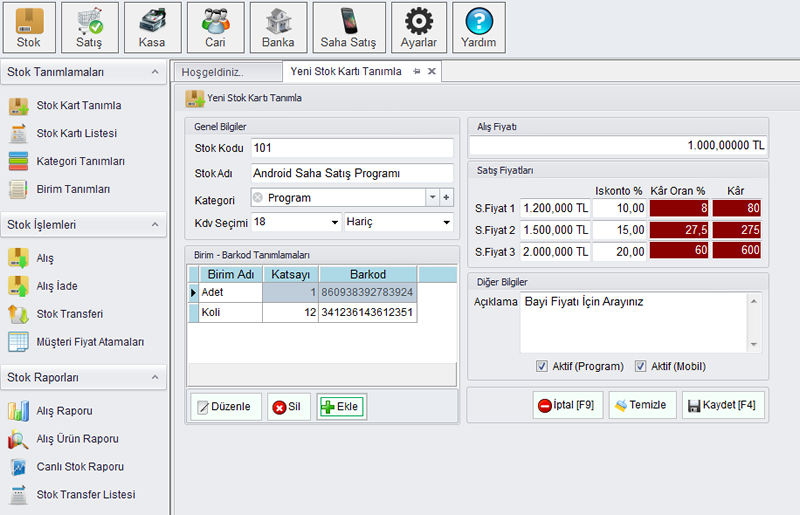Click the Kaydet [F4] button
This screenshot has height=515, width=800.
[723, 405]
